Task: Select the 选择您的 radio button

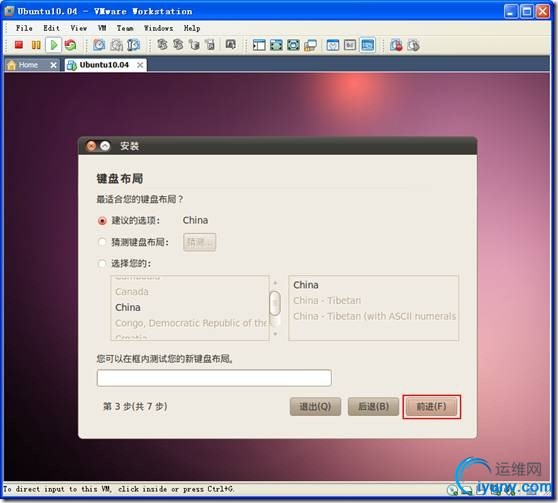Action: 102,263
